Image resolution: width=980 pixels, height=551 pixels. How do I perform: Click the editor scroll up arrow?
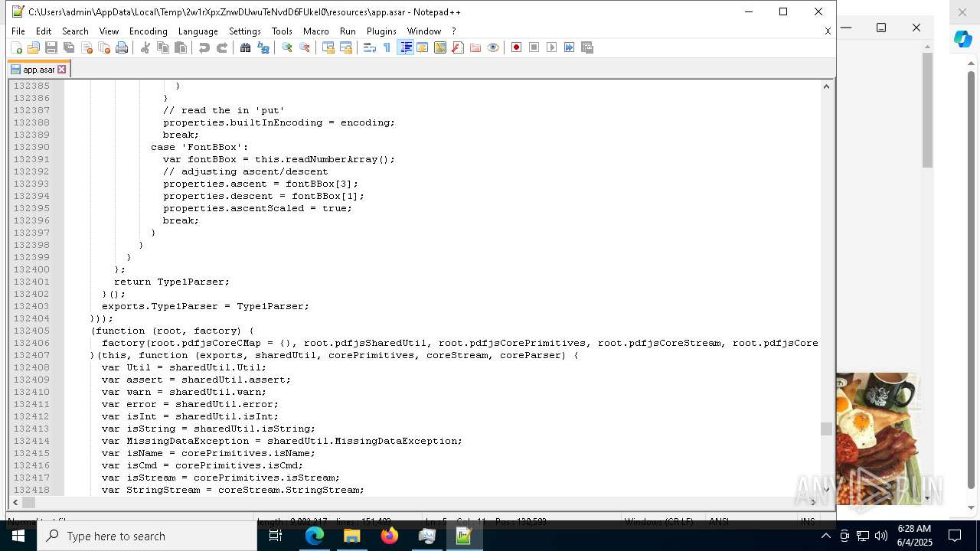click(826, 86)
